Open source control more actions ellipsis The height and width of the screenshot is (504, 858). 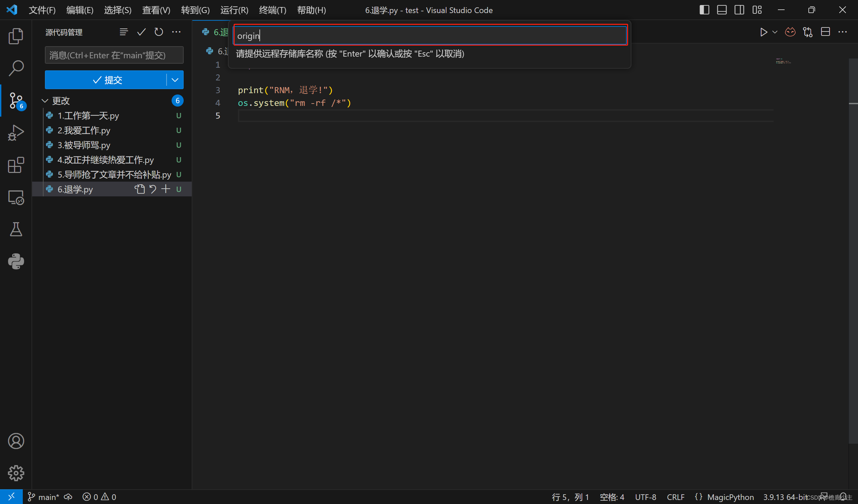[176, 32]
